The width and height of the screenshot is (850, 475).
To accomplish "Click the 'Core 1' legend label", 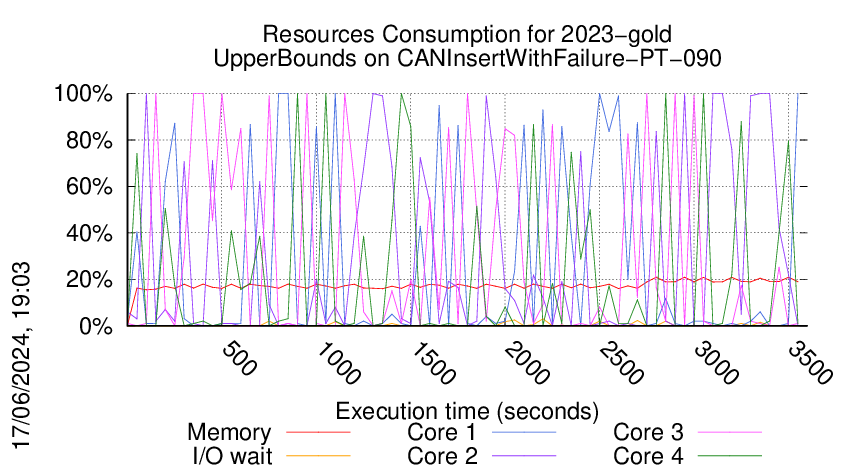I will pyautogui.click(x=442, y=433).
